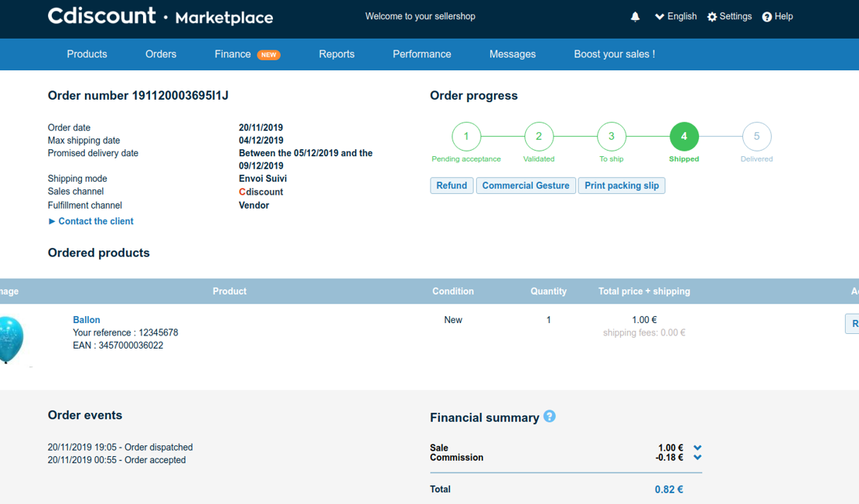
Task: Click progress step 4 Shipped
Action: [x=684, y=136]
